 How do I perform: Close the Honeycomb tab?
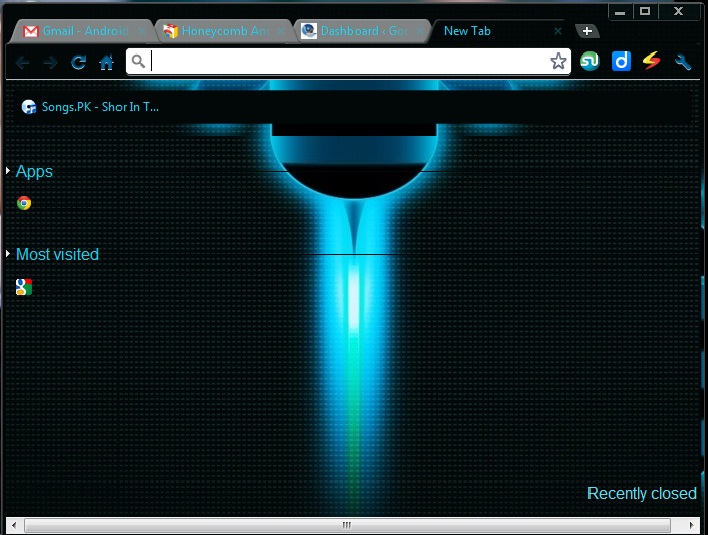[x=280, y=31]
